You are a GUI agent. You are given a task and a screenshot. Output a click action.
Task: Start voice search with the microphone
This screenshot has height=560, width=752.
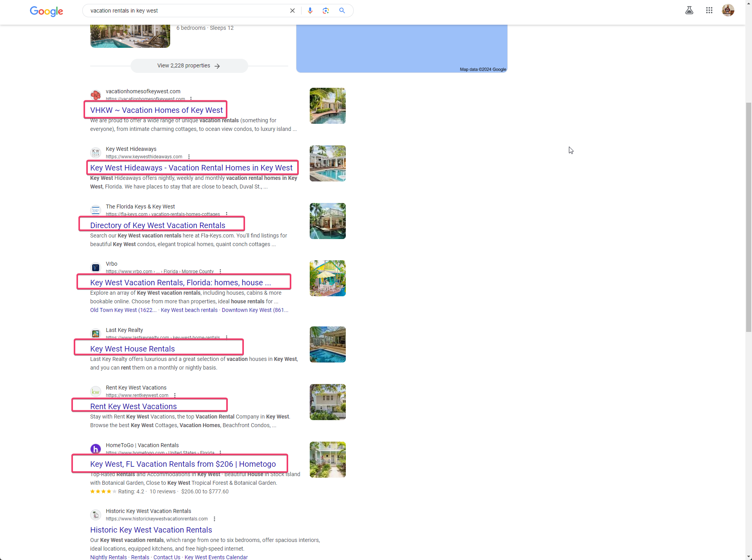(310, 11)
